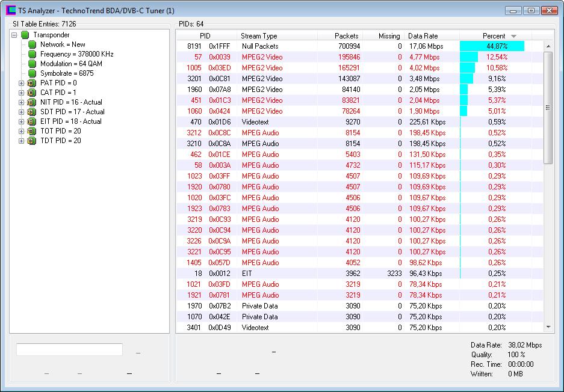Click the 98,62 Kbps data rate cell
The height and width of the screenshot is (392, 564).
[426, 262]
